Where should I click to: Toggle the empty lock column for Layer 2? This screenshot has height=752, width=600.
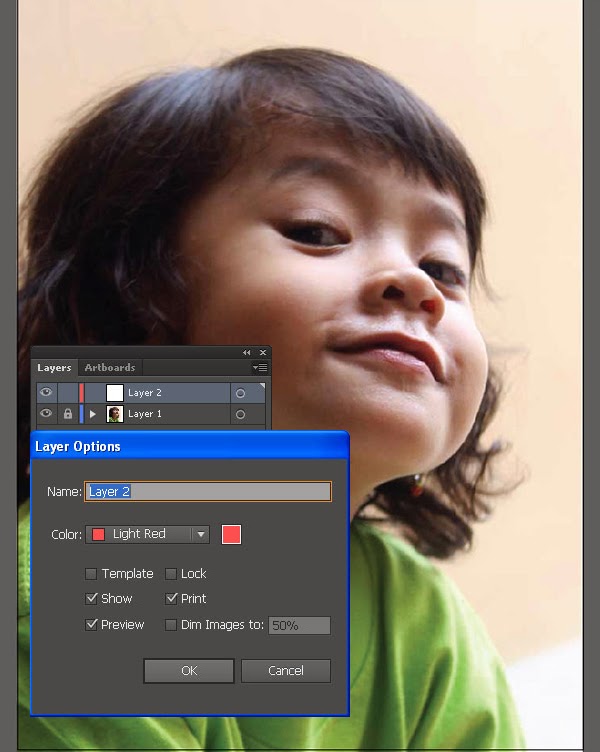pos(68,393)
